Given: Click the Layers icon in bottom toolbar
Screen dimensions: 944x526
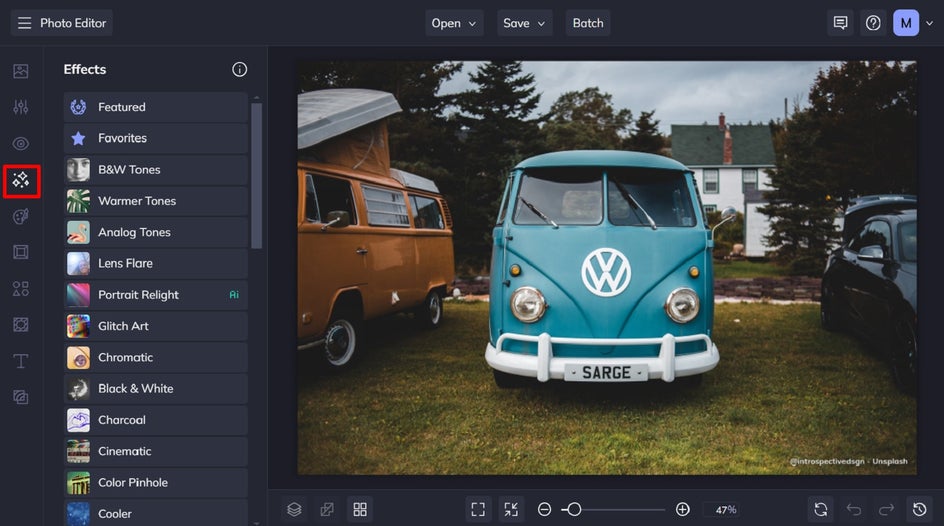Looking at the screenshot, I should point(294,509).
